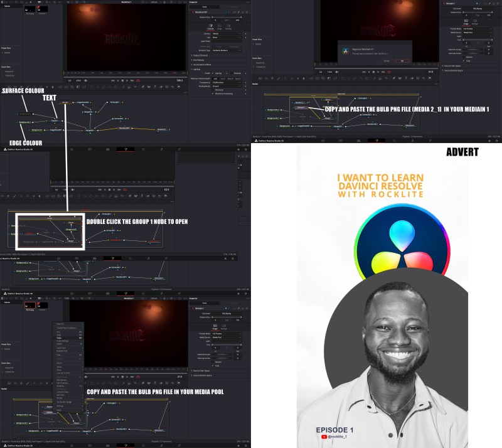The height and width of the screenshot is (448, 502).
Task: Add Background tool from top-right screenshot toolbar
Action: (260, 78)
